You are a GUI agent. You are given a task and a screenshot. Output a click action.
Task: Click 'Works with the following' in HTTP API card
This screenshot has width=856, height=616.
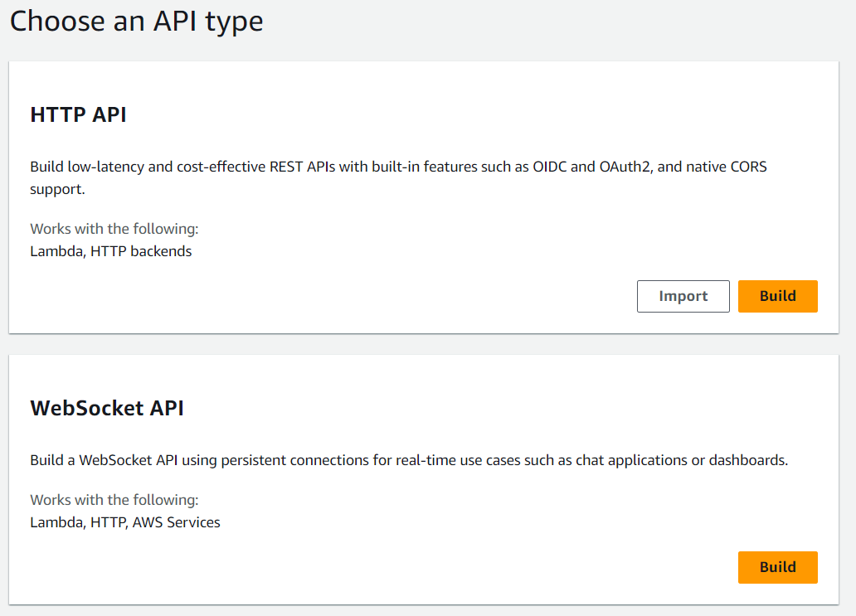point(114,228)
